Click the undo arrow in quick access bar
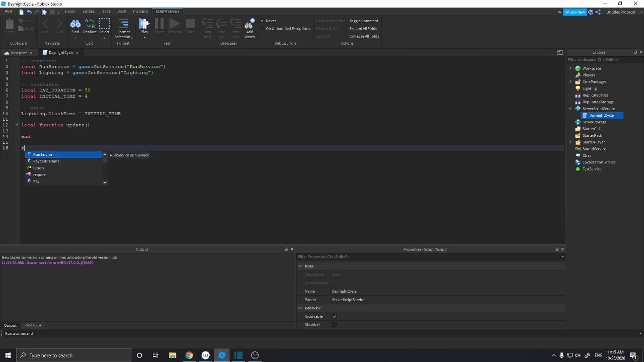 tap(29, 12)
